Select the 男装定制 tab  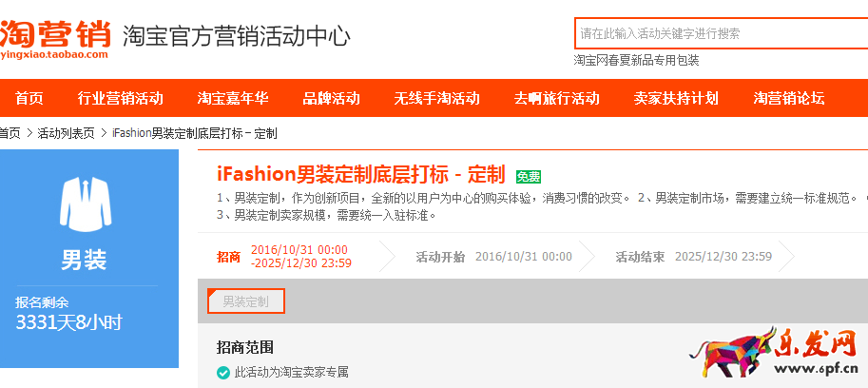tap(246, 301)
